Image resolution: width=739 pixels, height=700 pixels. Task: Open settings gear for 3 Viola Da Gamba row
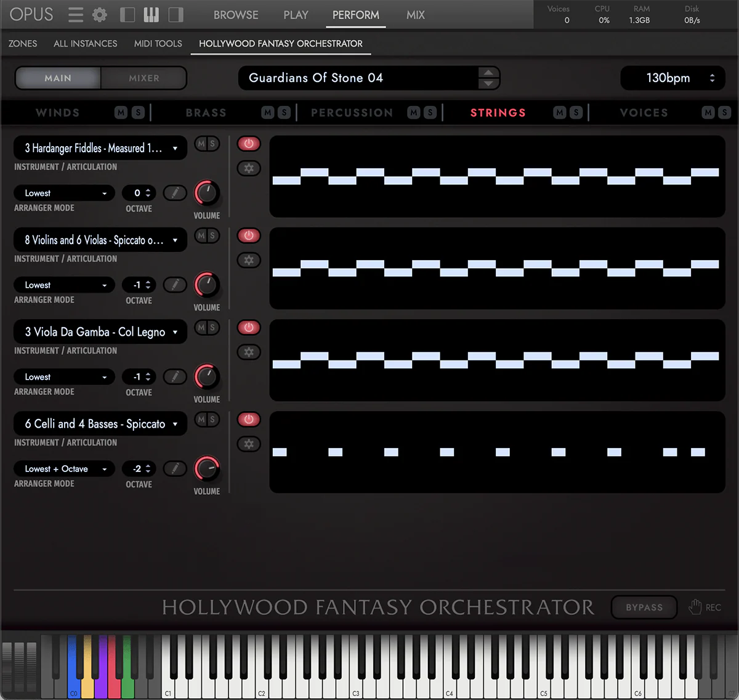(x=249, y=352)
